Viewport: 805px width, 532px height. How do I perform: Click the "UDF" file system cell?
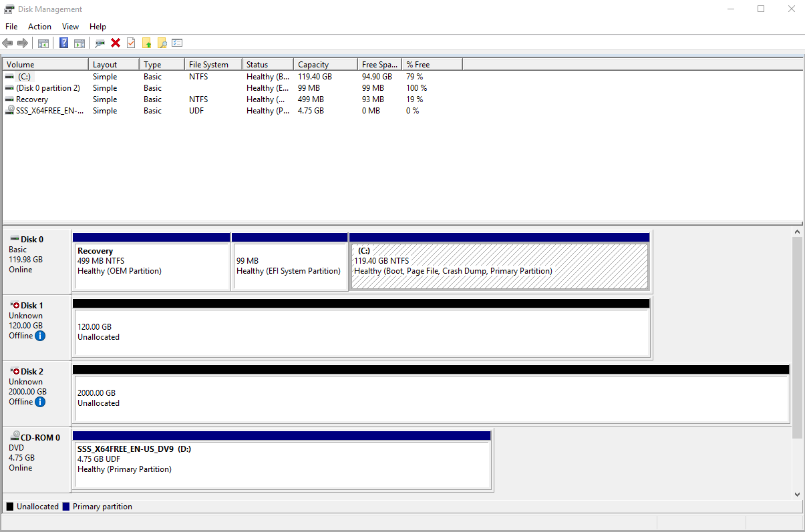coord(196,111)
